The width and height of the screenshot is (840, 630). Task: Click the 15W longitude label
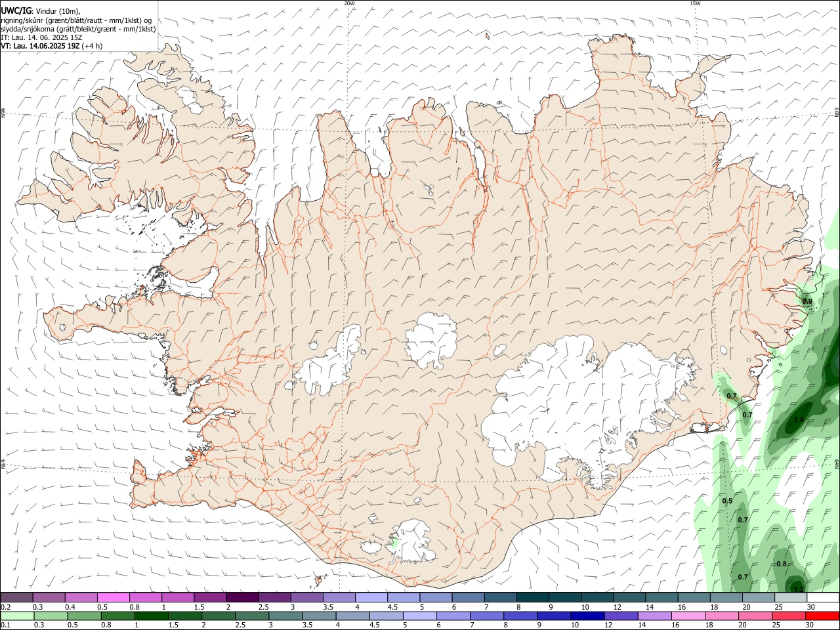point(695,3)
